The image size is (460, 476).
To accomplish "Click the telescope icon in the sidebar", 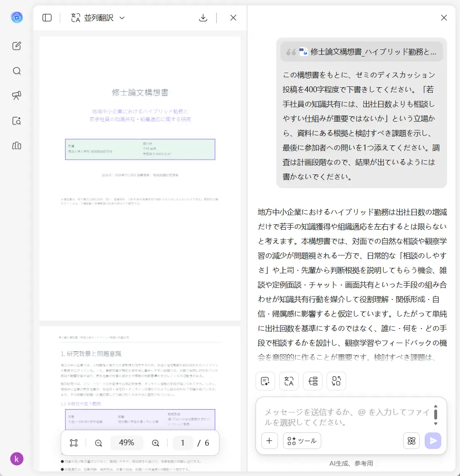I will [x=17, y=96].
